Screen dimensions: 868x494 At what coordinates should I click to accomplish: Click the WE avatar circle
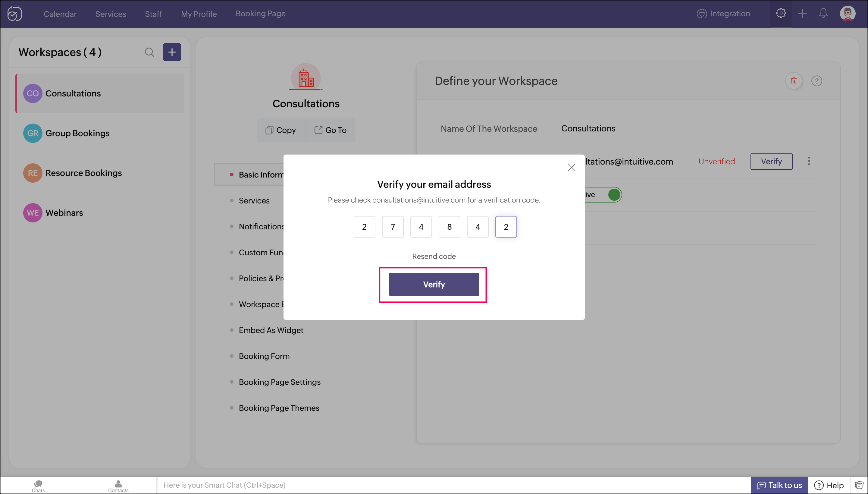tap(33, 213)
